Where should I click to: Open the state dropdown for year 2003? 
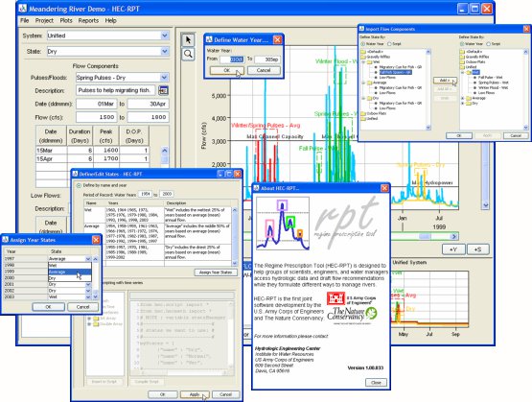tap(88, 296)
